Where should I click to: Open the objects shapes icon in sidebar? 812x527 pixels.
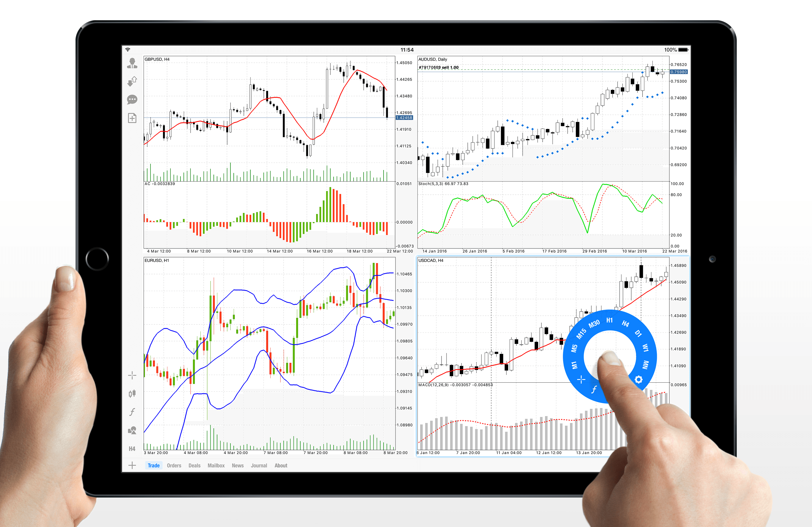pyautogui.click(x=132, y=430)
